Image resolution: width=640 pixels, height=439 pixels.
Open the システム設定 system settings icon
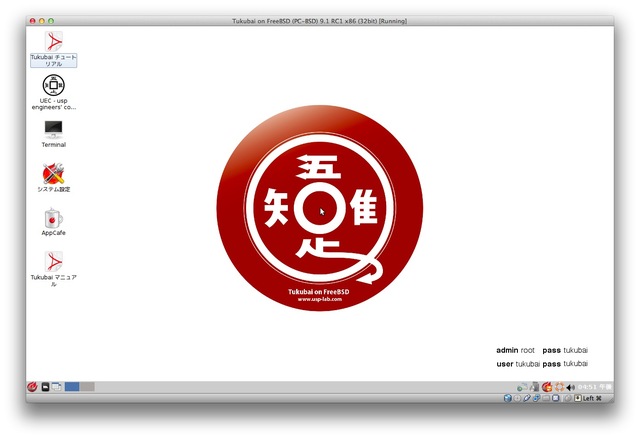coord(53,178)
